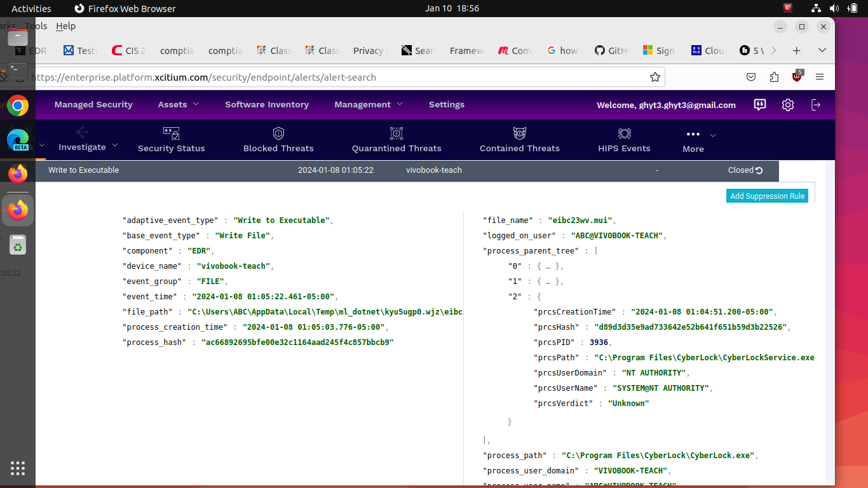Open the Managed Security menu item

coord(93,104)
